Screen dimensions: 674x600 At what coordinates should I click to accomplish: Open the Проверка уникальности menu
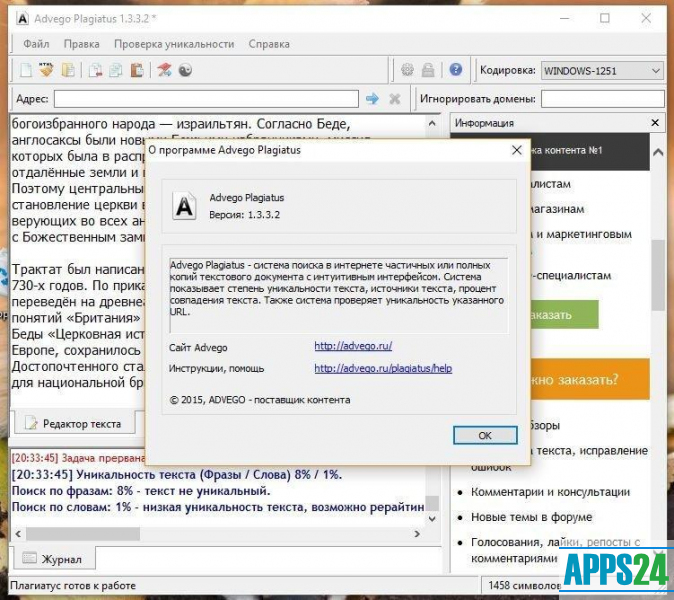(174, 44)
